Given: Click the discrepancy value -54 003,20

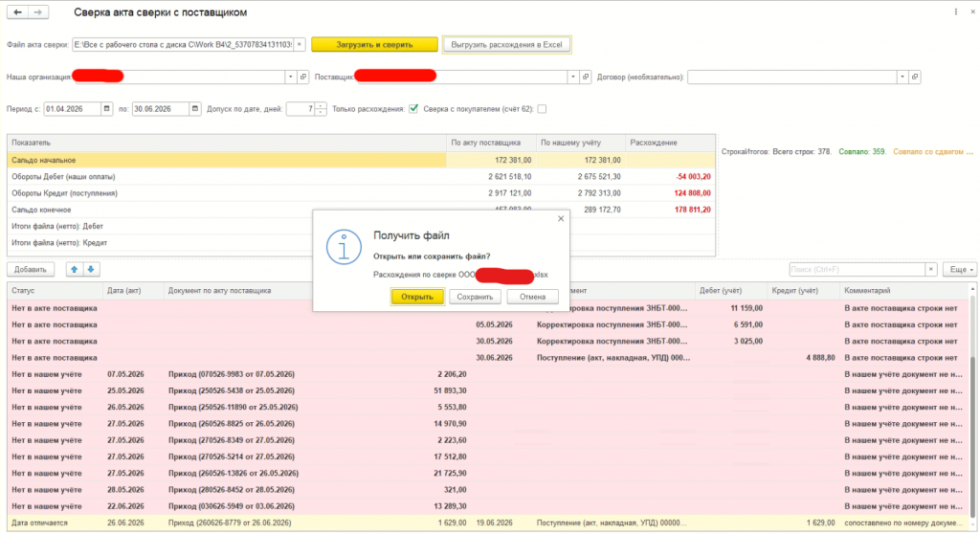Looking at the screenshot, I should [x=693, y=176].
